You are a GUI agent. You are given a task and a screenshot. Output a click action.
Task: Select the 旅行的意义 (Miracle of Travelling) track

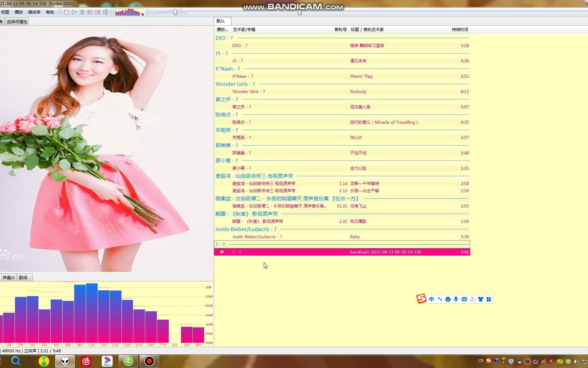pyautogui.click(x=342, y=122)
